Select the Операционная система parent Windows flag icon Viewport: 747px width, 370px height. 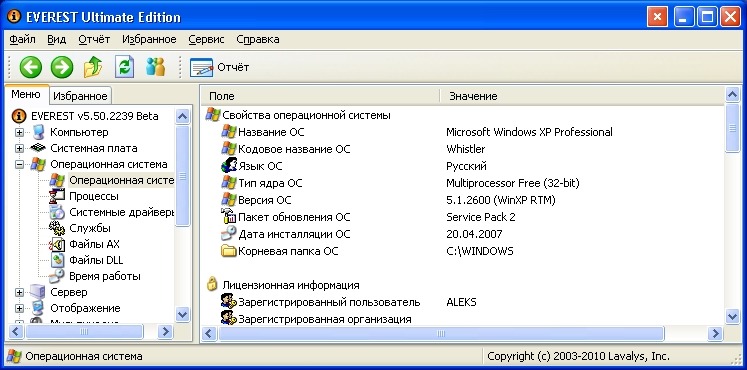point(38,164)
